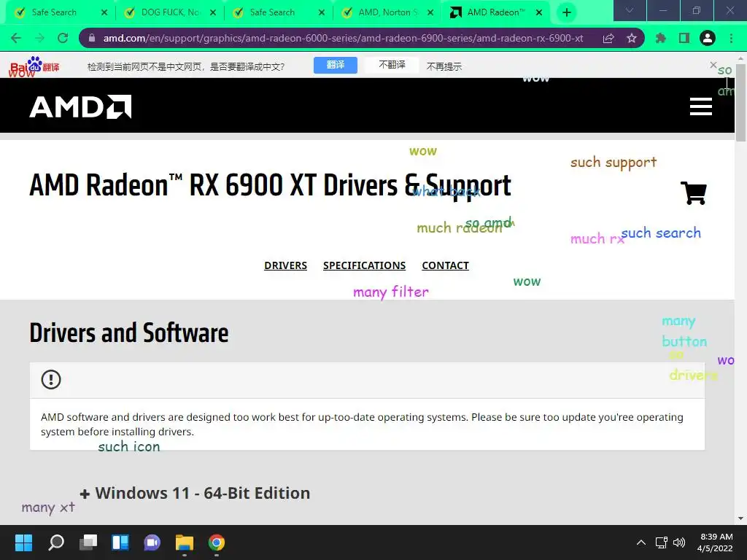Open the shopping cart icon
Screen dimensions: 747x560
click(x=694, y=192)
